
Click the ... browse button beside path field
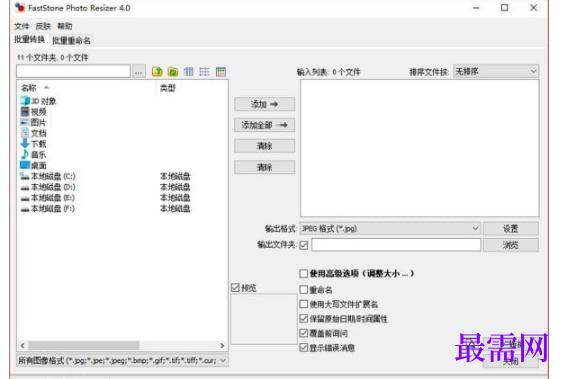138,72
